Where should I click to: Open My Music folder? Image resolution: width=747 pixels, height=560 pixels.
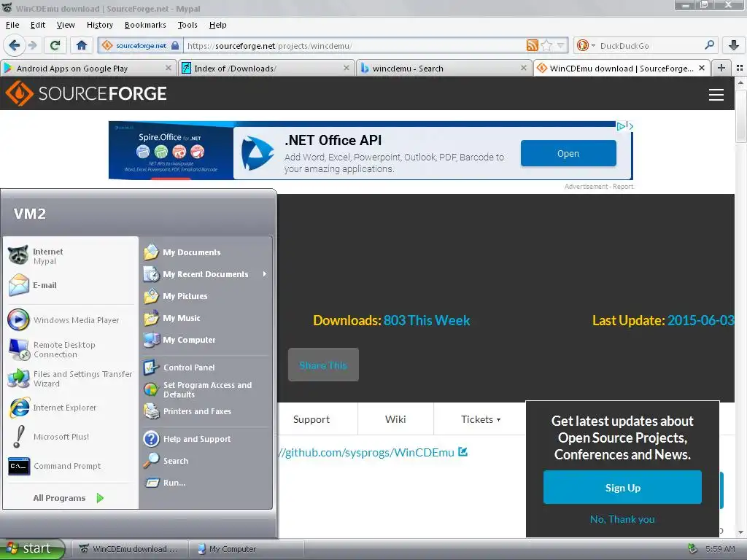click(x=206, y=318)
